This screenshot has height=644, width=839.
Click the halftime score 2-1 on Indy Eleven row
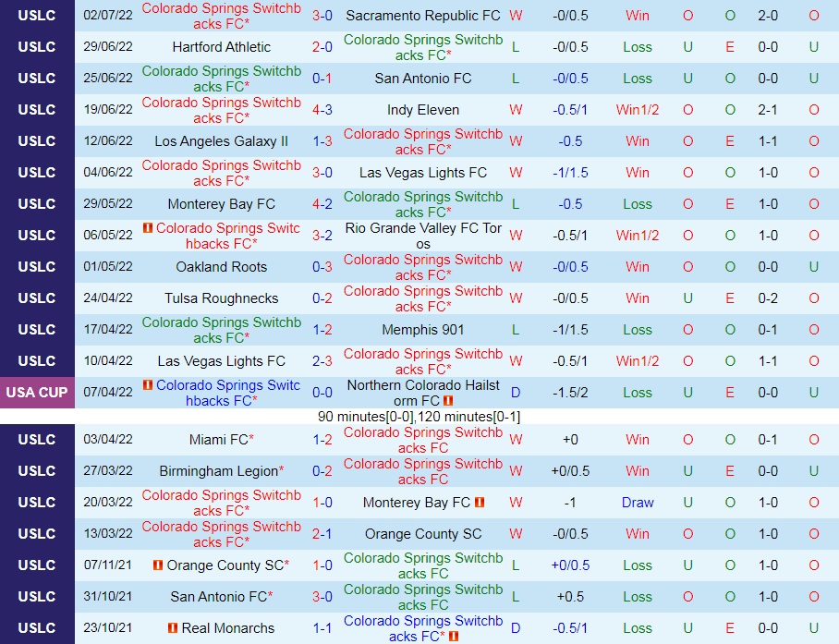(768, 110)
